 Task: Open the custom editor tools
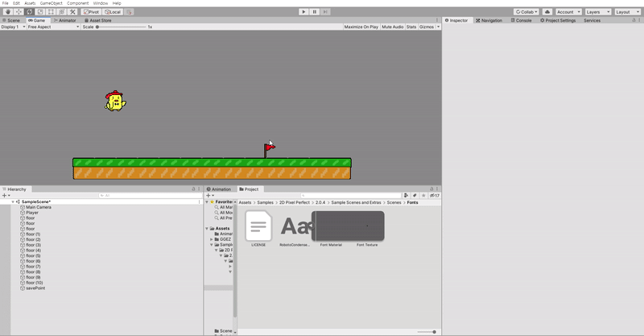point(72,12)
